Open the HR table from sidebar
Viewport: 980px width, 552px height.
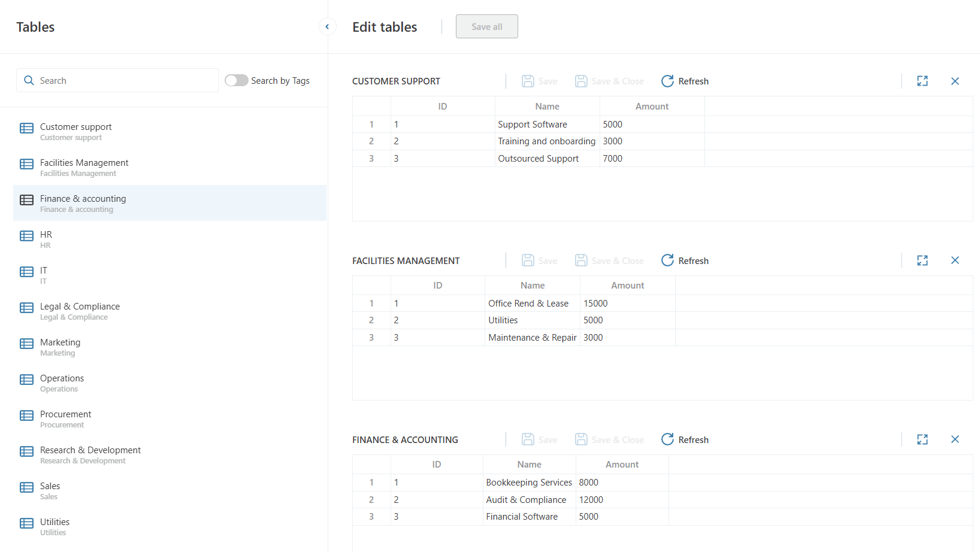pos(46,235)
